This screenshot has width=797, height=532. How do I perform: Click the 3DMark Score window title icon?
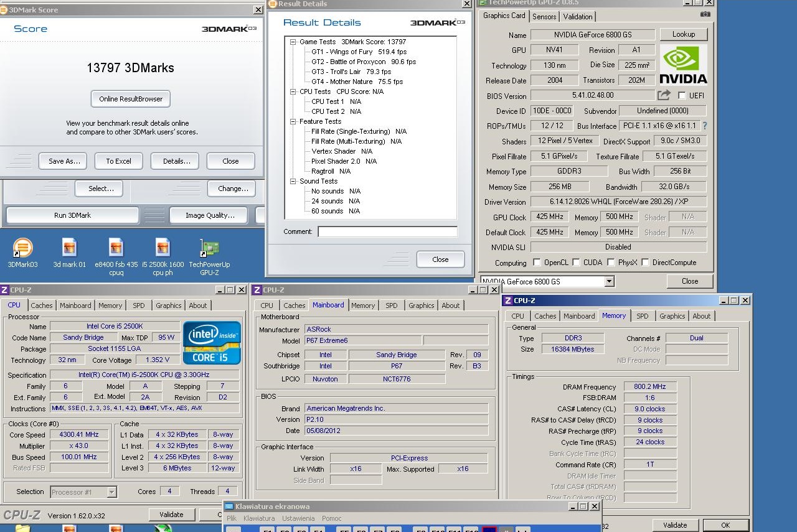(x=4, y=10)
